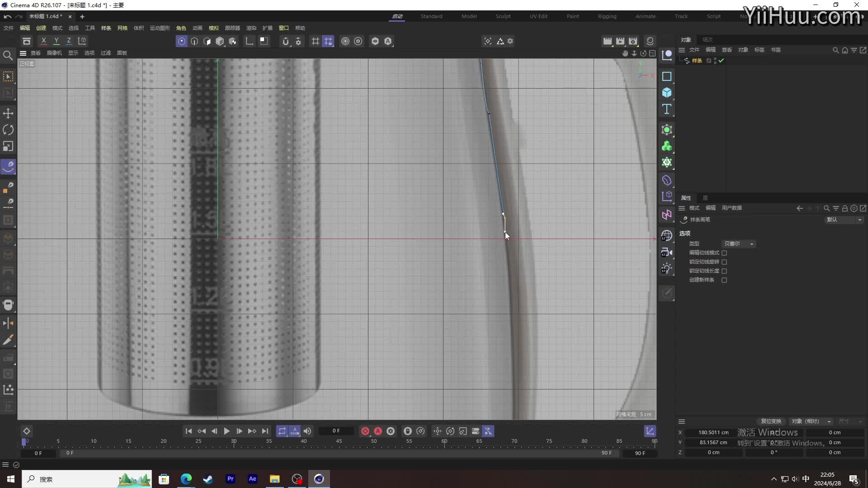Screen dimensions: 868x488
Task: Open the 样条 menu
Action: (x=106, y=28)
